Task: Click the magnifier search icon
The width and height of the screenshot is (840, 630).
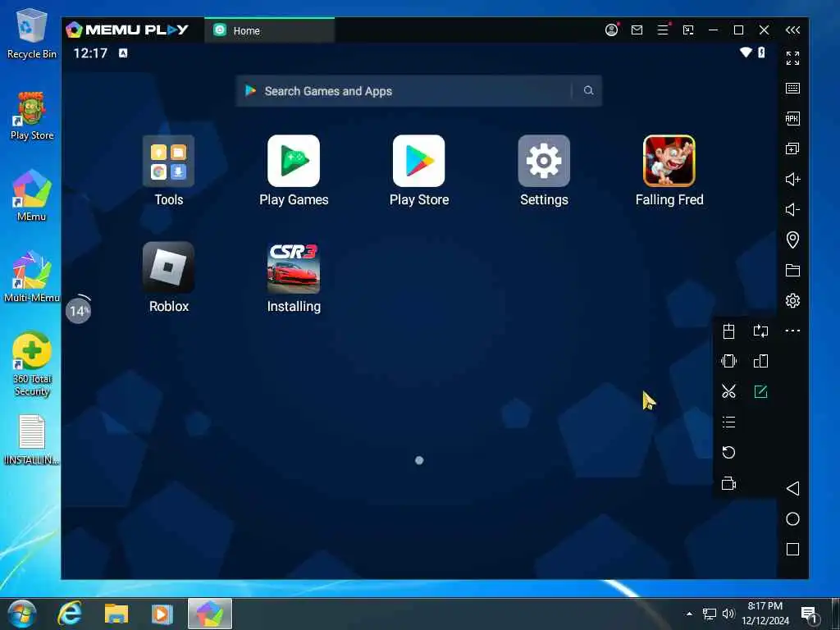Action: click(x=588, y=90)
